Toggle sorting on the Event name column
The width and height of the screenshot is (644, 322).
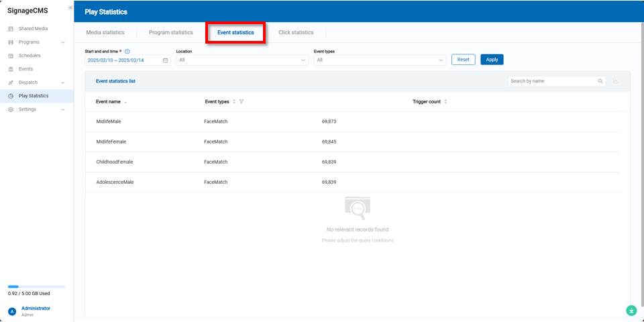(x=125, y=102)
